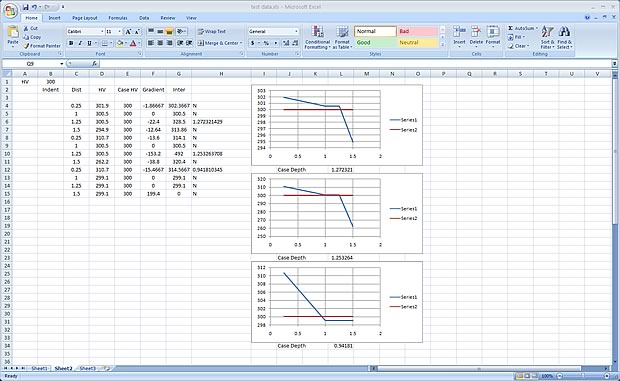The width and height of the screenshot is (620, 381).
Task: Select the Format Painter tool
Action: click(42, 46)
